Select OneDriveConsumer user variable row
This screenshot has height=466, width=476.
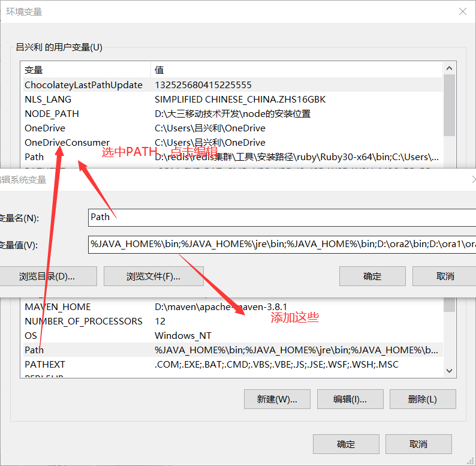click(233, 143)
